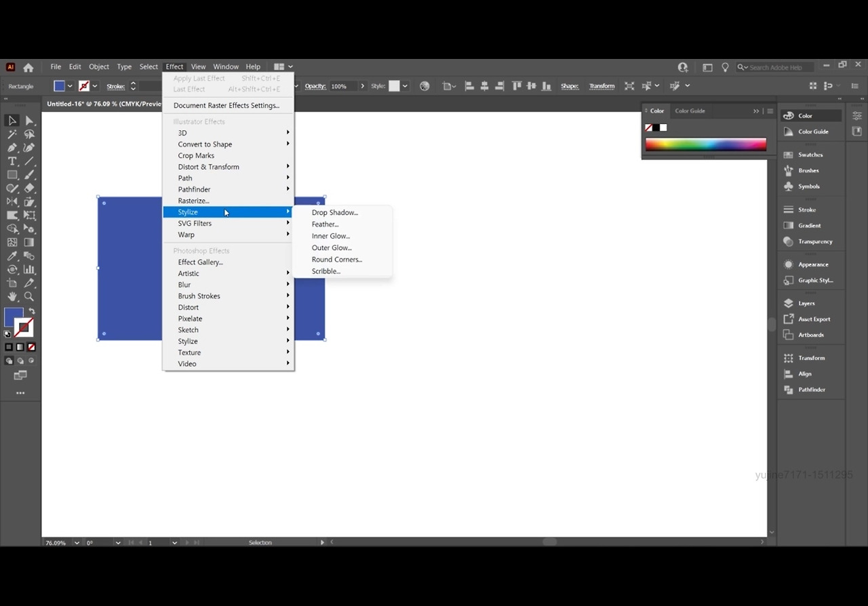Swap the fill and stroke colors
This screenshot has height=606, width=868.
[x=32, y=312]
